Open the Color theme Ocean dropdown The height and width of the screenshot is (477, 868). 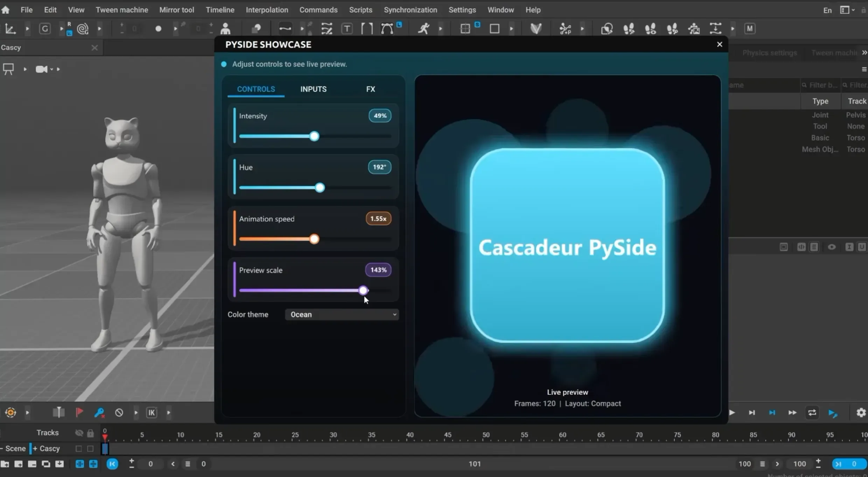[x=342, y=315]
